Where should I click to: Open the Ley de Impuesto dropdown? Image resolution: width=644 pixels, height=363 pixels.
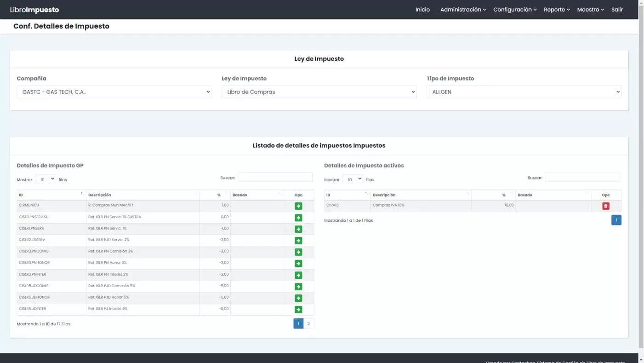click(319, 92)
